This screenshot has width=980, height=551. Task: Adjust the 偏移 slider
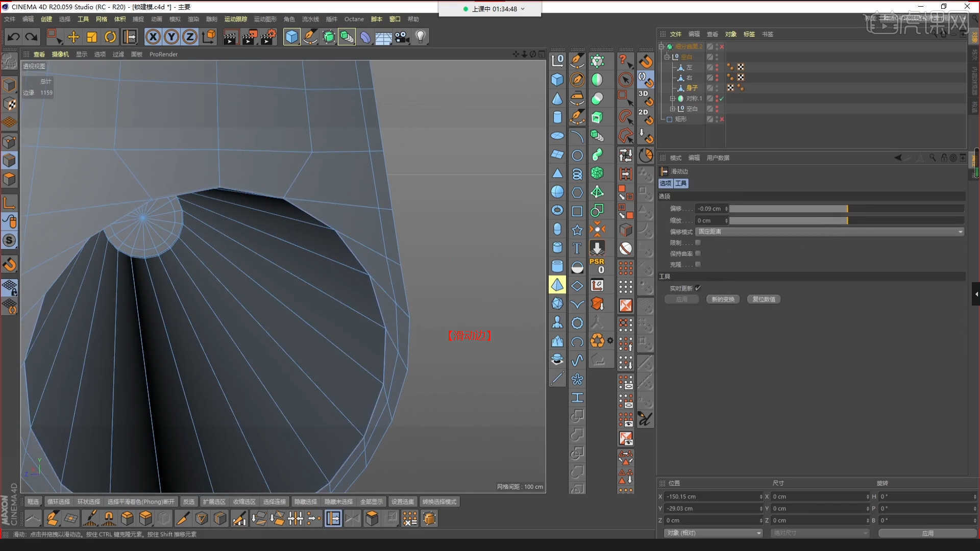pos(846,209)
